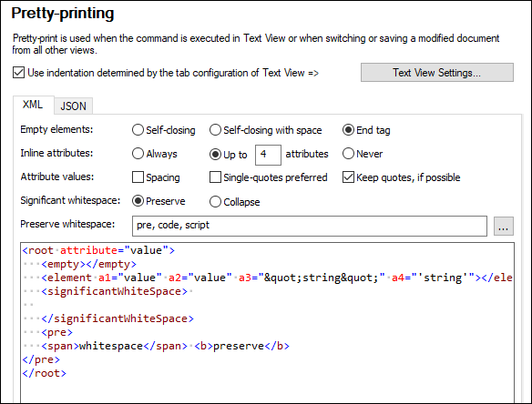
Task: Set inline attributes to Never
Action: point(349,154)
